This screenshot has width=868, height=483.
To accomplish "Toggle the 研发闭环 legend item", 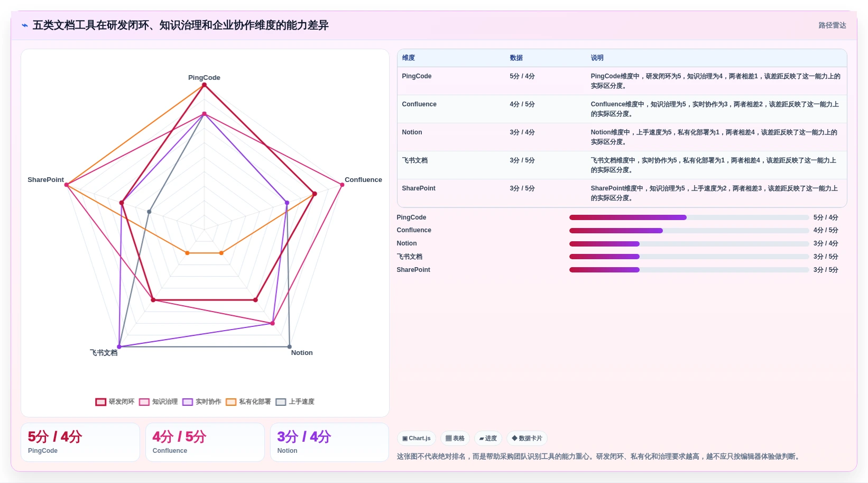I will click(115, 402).
